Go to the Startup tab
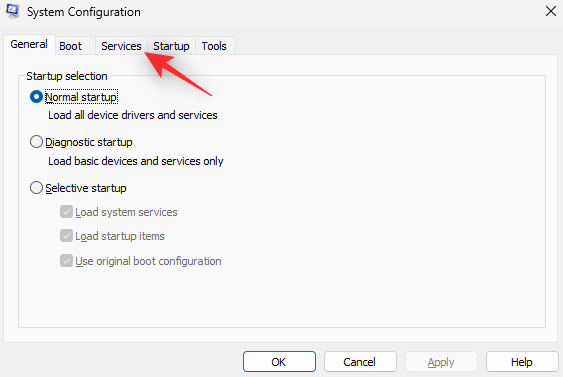Screen dimensions: 563x377 pyautogui.click(x=171, y=46)
